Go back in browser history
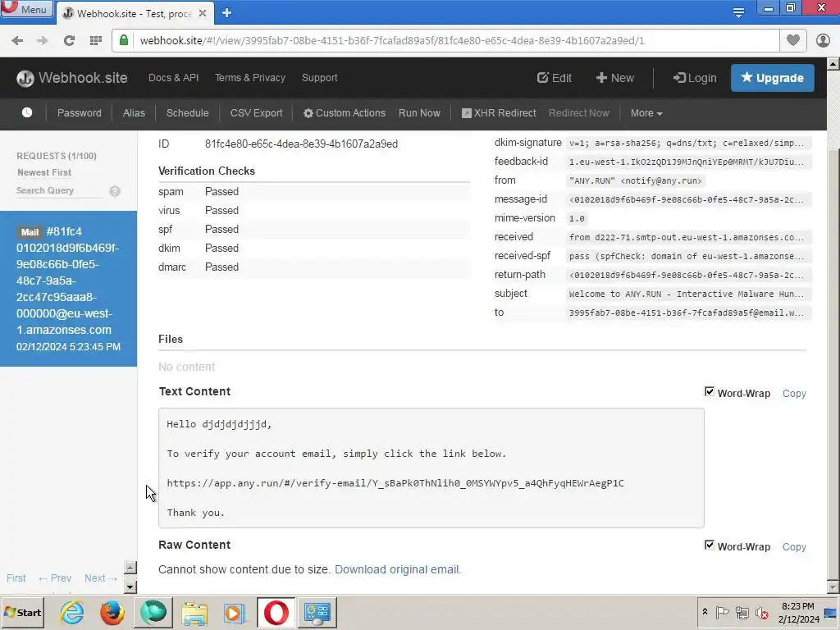This screenshot has width=840, height=630. tap(17, 41)
